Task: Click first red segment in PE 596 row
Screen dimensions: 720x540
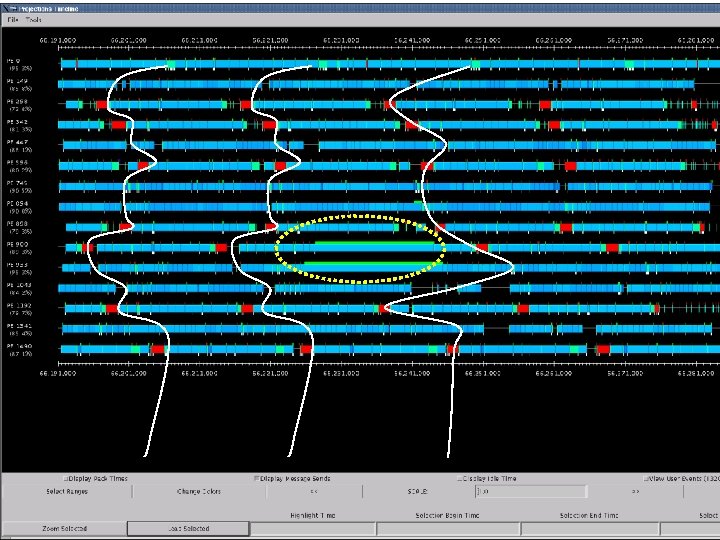Action: 143,166
